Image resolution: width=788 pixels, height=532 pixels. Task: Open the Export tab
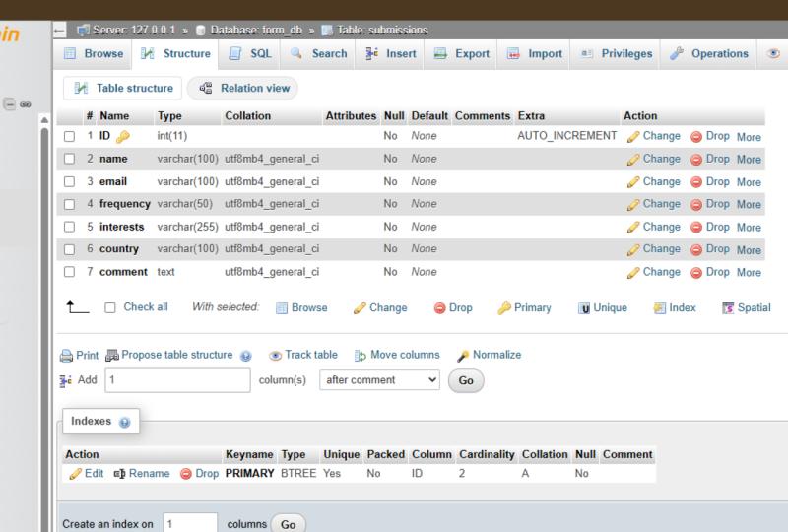point(461,54)
